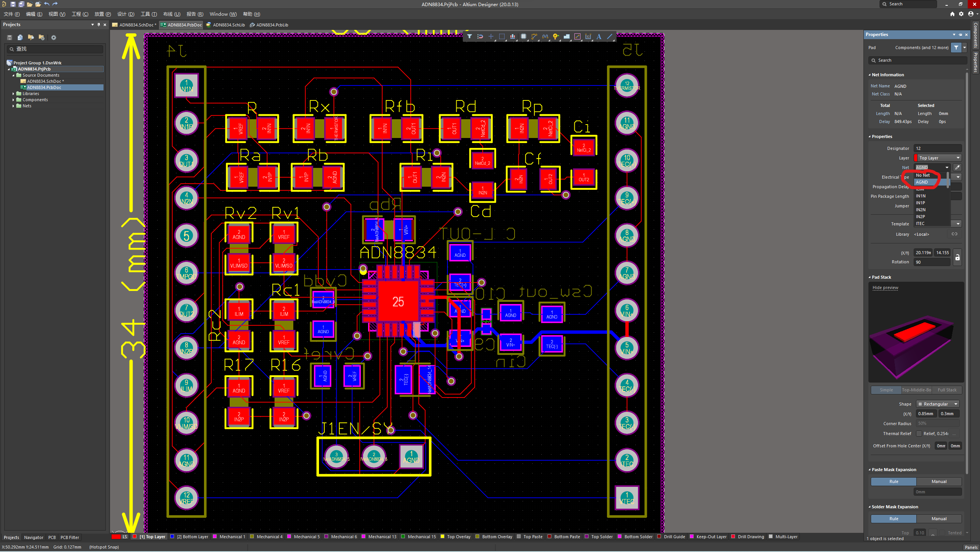This screenshot has height=552, width=980.
Task: Pick the place text string A tool
Action: click(x=599, y=36)
